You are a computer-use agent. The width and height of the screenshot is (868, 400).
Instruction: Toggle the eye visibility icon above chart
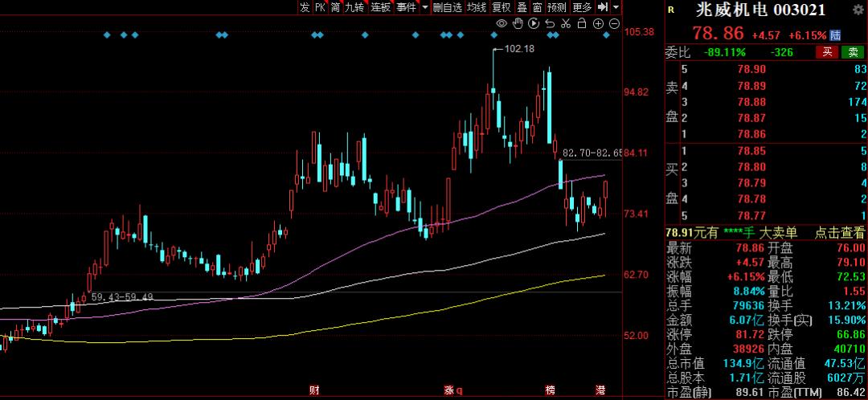click(502, 23)
